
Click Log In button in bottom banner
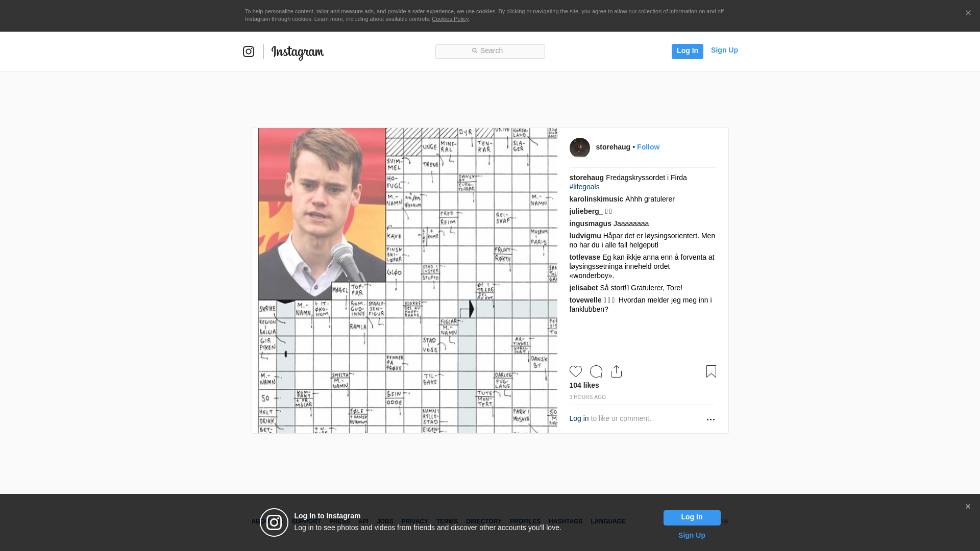(x=692, y=518)
